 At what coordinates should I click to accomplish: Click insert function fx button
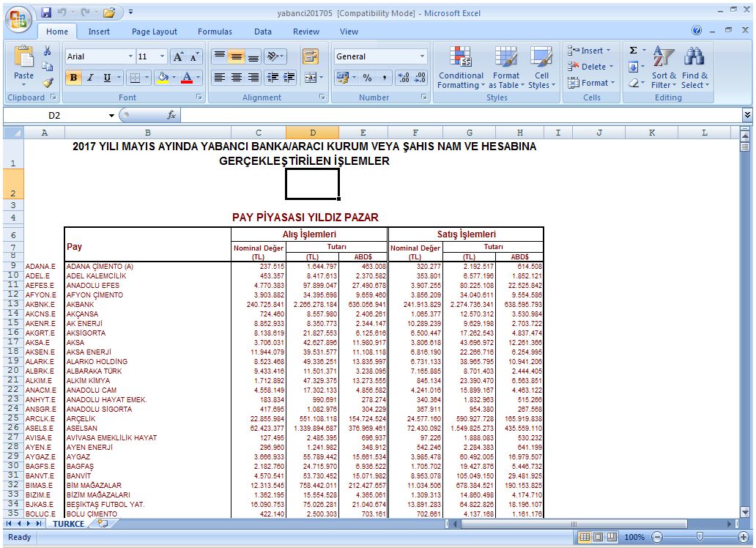(x=171, y=115)
